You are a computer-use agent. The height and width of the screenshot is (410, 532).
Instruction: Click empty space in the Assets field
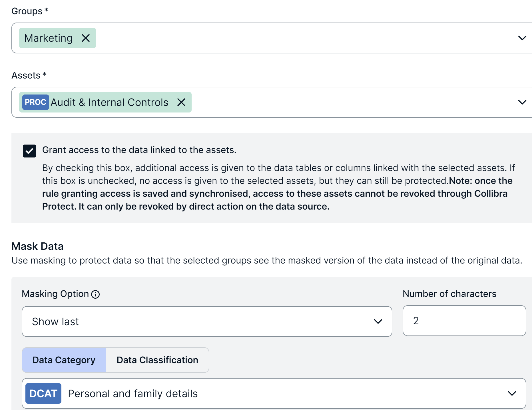(343, 102)
